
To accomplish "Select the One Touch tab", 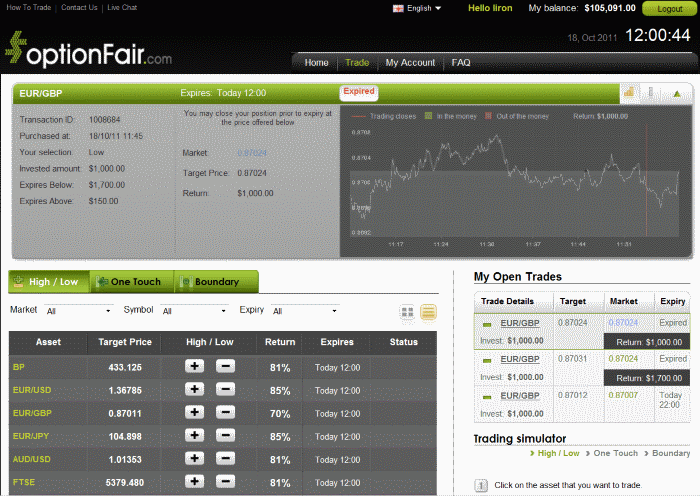I will click(132, 282).
